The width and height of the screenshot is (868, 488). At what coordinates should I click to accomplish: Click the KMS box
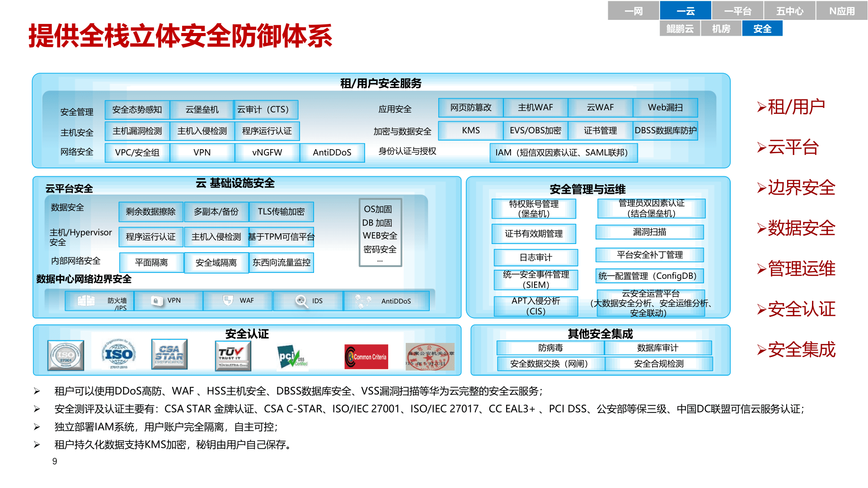pos(471,131)
